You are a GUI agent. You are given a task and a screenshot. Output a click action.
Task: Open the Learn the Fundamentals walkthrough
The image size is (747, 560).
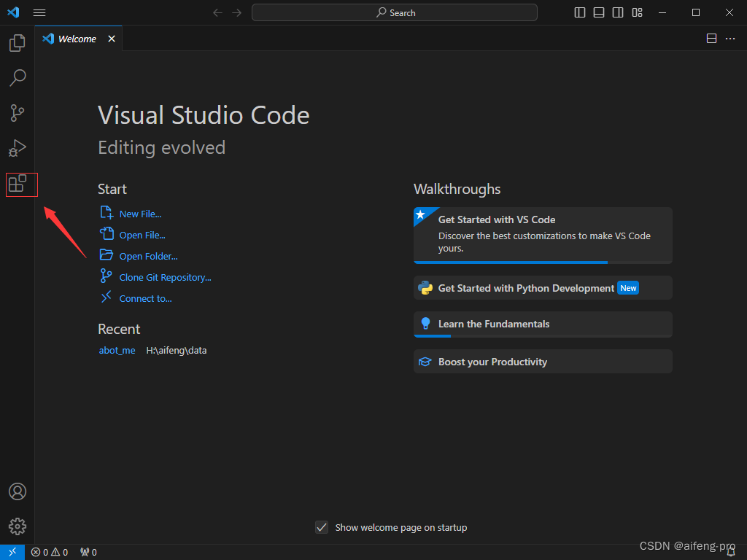click(x=543, y=324)
